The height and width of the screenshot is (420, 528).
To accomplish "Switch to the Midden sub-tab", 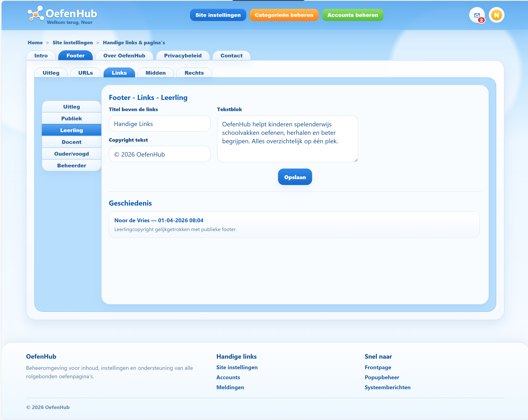I will tap(155, 73).
